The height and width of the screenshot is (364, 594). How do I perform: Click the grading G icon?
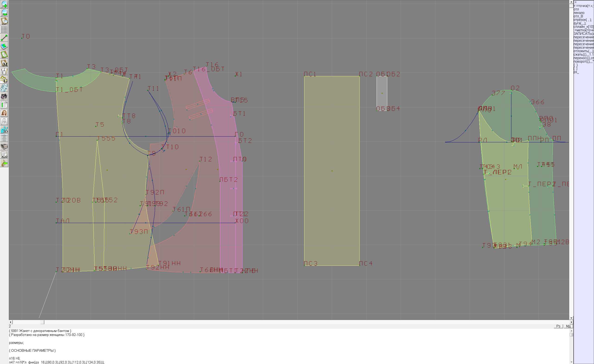4,80
